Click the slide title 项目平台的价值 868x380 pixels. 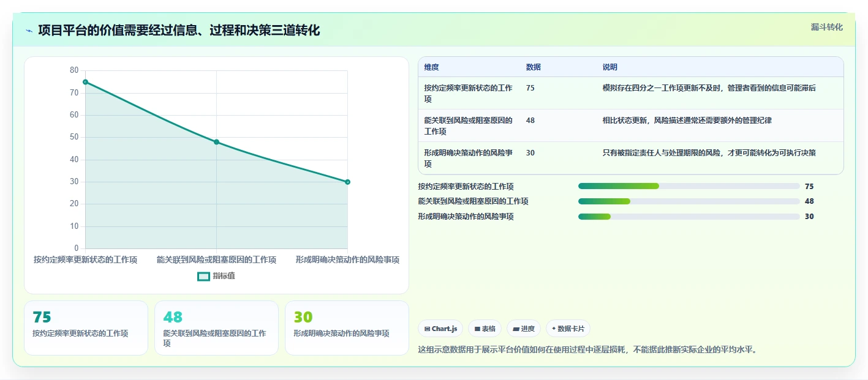coord(179,30)
